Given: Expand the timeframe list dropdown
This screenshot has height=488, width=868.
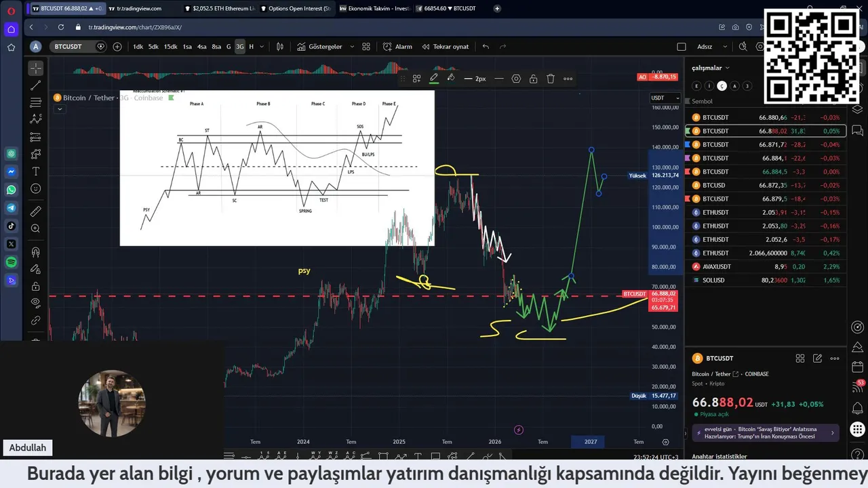Looking at the screenshot, I should [262, 47].
